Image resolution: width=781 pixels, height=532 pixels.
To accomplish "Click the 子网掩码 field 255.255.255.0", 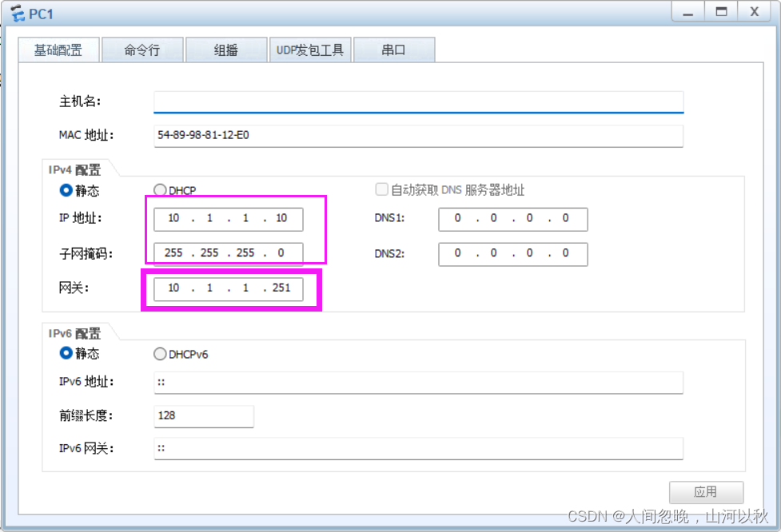I will (x=228, y=254).
